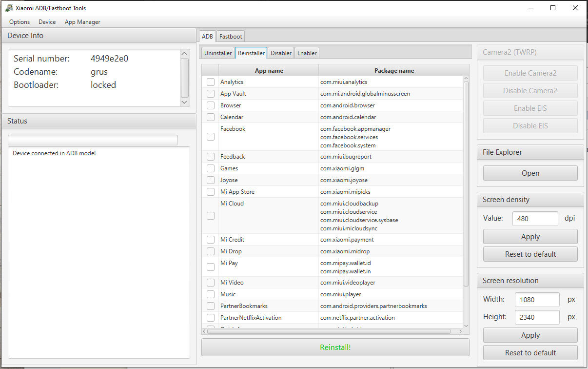Open the File Explorer
This screenshot has height=369, width=588.
[530, 173]
